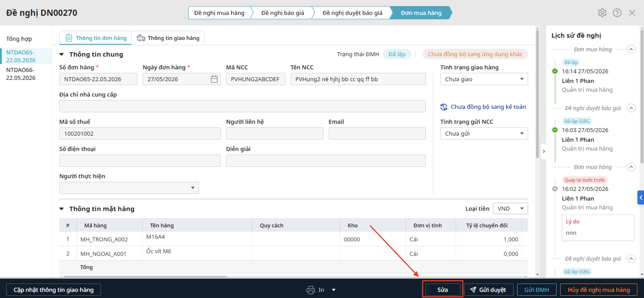Click the Gửi ĐMH button
Screen dimensions: 644x298
coord(537,290)
